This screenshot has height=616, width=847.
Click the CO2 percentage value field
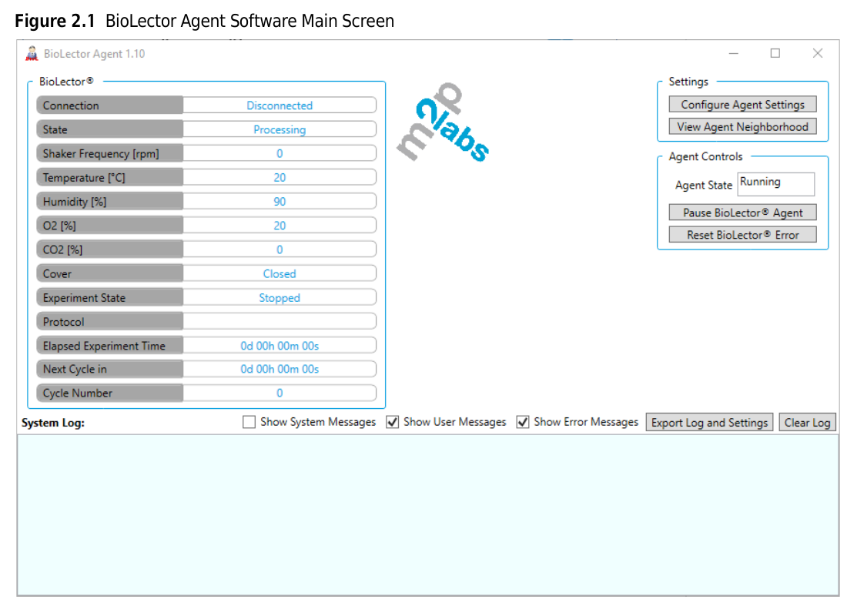[x=280, y=249]
